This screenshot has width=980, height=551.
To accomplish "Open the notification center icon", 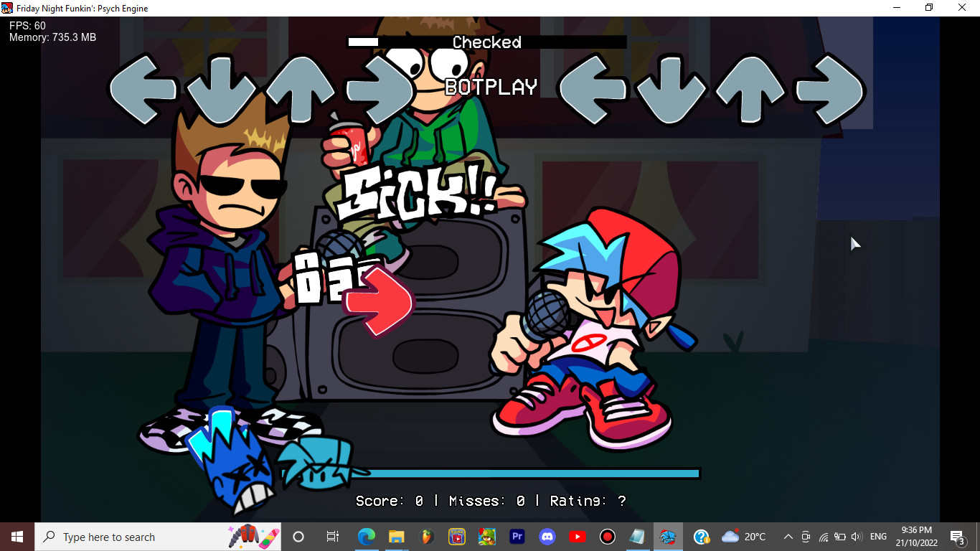I will pyautogui.click(x=957, y=537).
